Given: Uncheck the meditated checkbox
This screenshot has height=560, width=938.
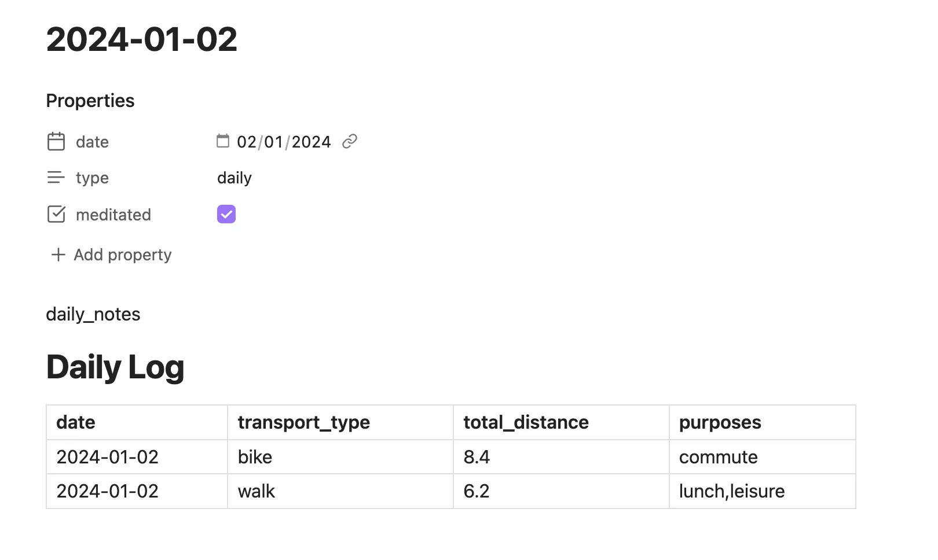Looking at the screenshot, I should tap(226, 214).
